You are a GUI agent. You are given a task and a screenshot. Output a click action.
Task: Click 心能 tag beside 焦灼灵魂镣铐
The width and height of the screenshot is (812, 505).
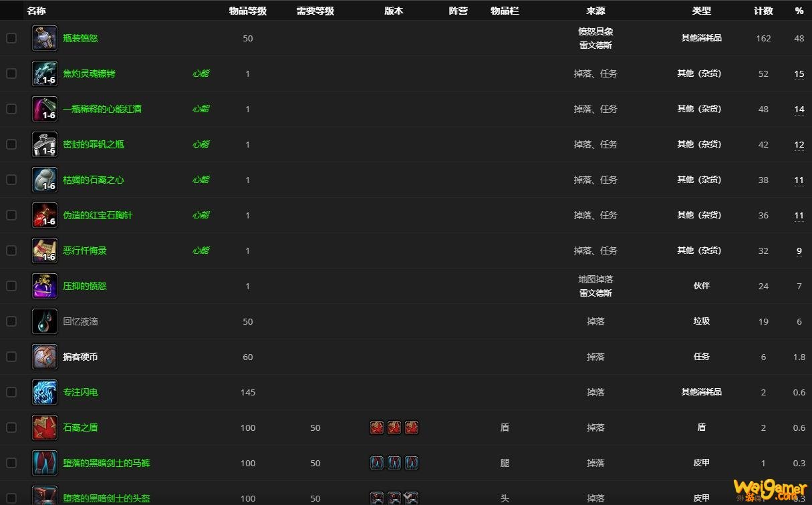pos(201,73)
